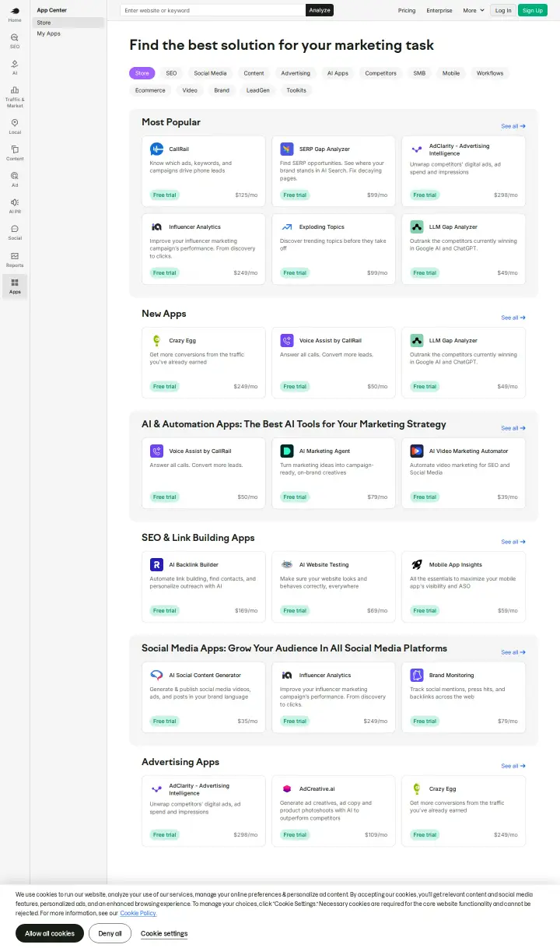The image size is (560, 948).
Task: See all AI & Automation apps
Action: tap(513, 428)
